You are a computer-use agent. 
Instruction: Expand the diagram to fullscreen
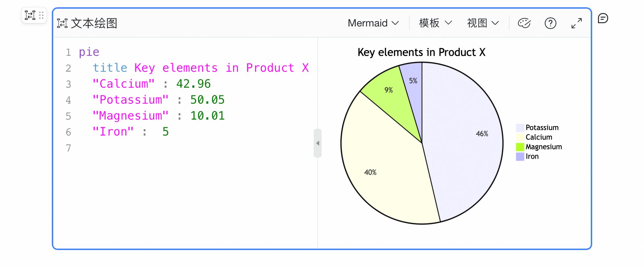tap(577, 23)
